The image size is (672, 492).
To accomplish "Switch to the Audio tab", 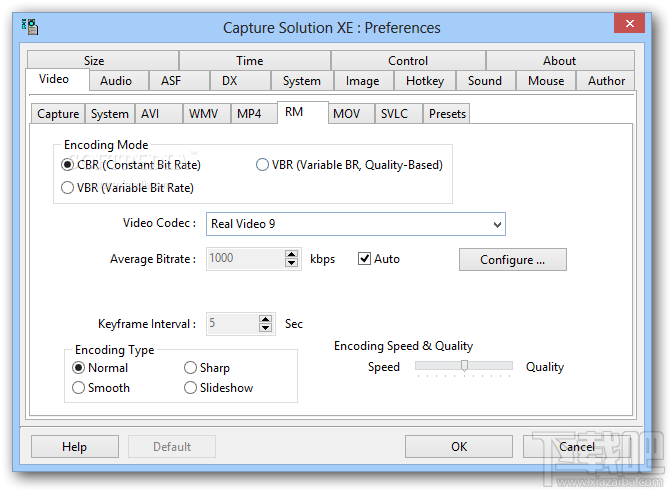I will (116, 81).
